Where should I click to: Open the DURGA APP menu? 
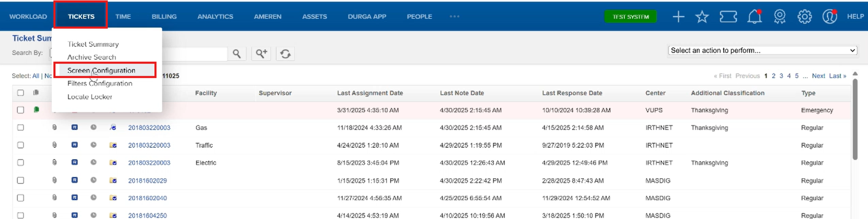tap(367, 16)
